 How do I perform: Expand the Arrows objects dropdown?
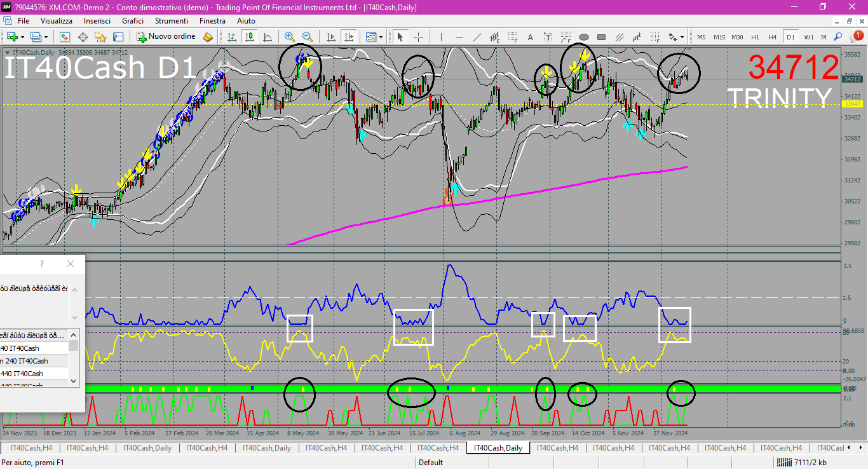(x=682, y=37)
